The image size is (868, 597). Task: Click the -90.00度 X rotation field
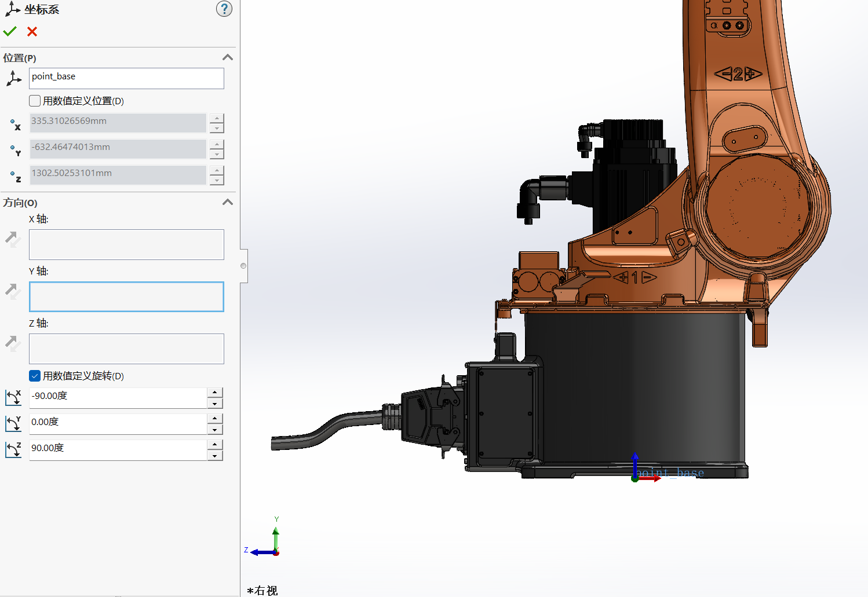(x=118, y=397)
